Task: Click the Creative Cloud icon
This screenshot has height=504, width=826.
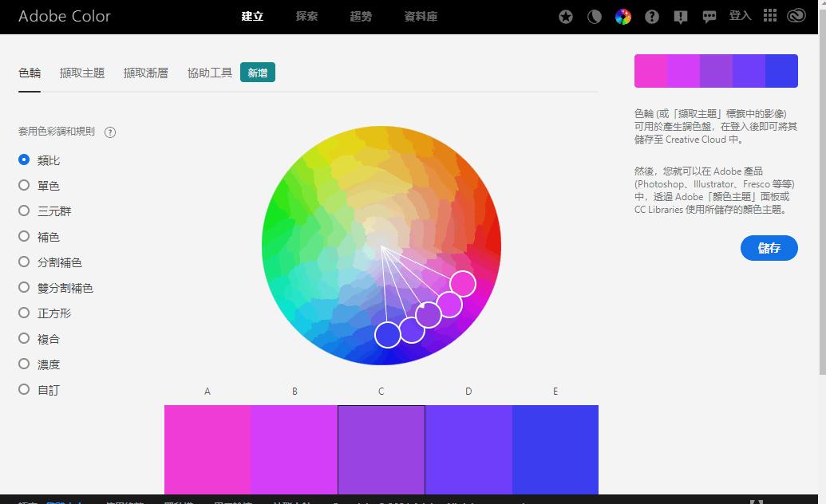Action: coord(796,16)
